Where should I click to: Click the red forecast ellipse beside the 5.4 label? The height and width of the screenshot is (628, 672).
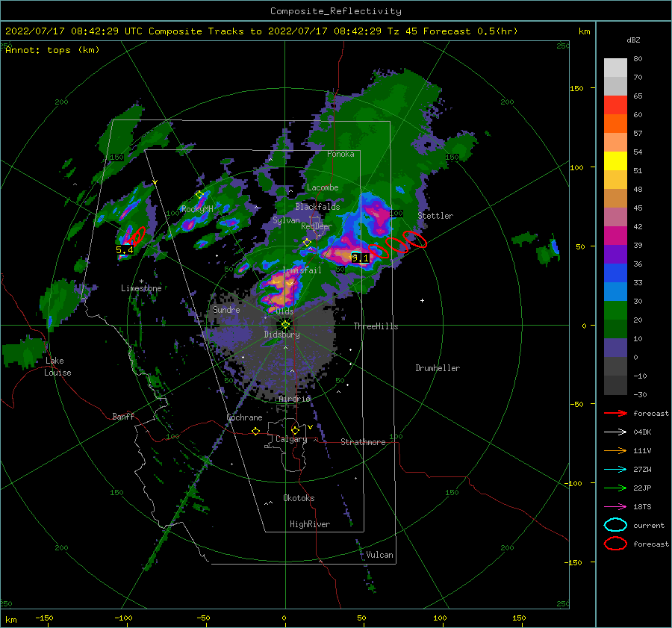pos(138,235)
